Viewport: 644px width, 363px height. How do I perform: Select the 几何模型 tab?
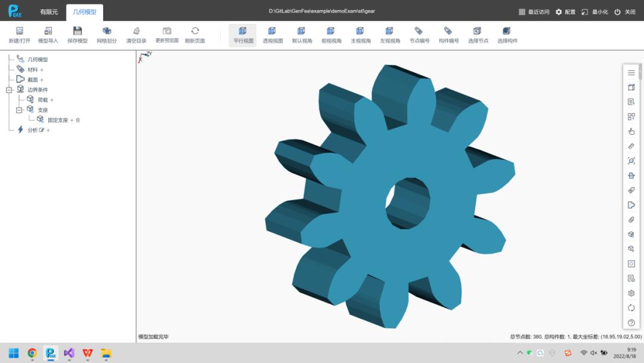(x=84, y=11)
